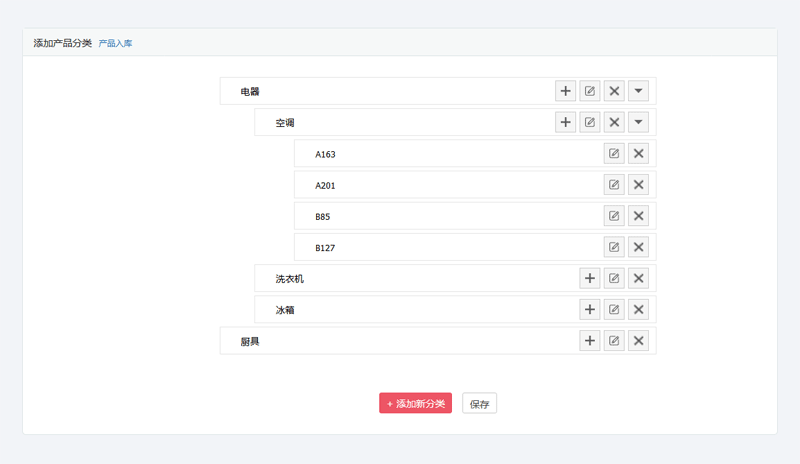Collapse the 空调 subcategory list
This screenshot has height=464, width=800.
639,122
